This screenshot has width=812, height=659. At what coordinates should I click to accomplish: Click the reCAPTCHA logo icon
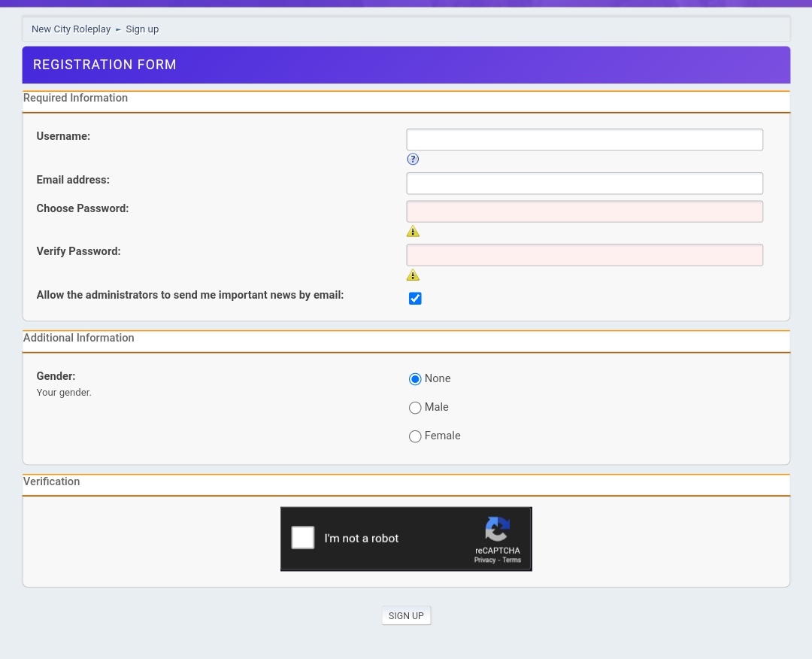click(498, 529)
